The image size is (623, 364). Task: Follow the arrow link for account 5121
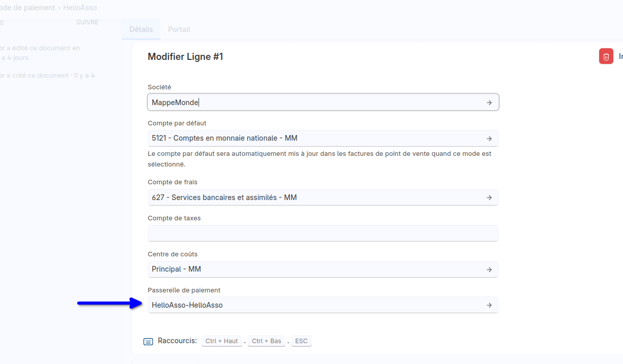click(x=489, y=139)
